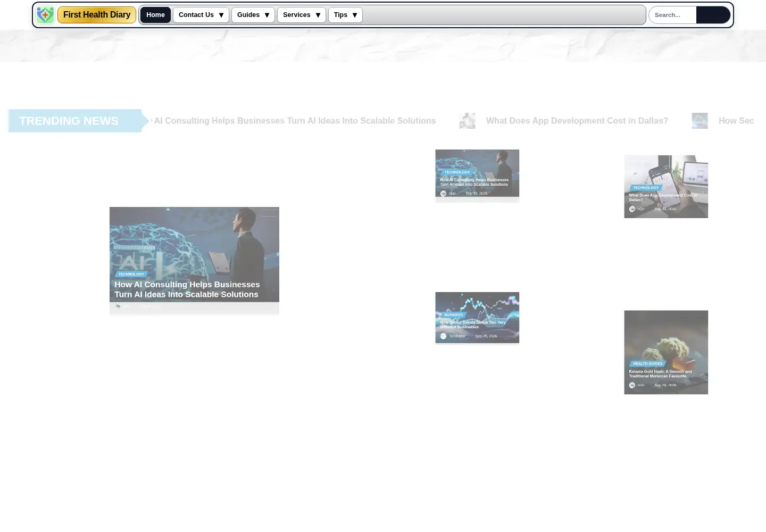Screen dimensions: 766x532
Task: Click author avatar on small AI Consulting card
Action: click(443, 194)
